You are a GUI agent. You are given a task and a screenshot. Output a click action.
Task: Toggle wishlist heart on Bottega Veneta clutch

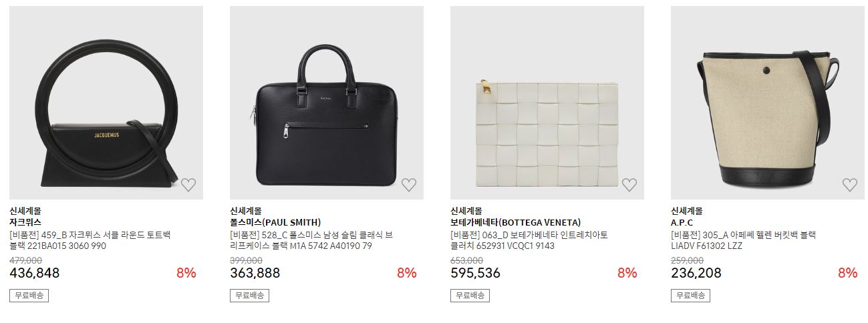[x=629, y=185]
